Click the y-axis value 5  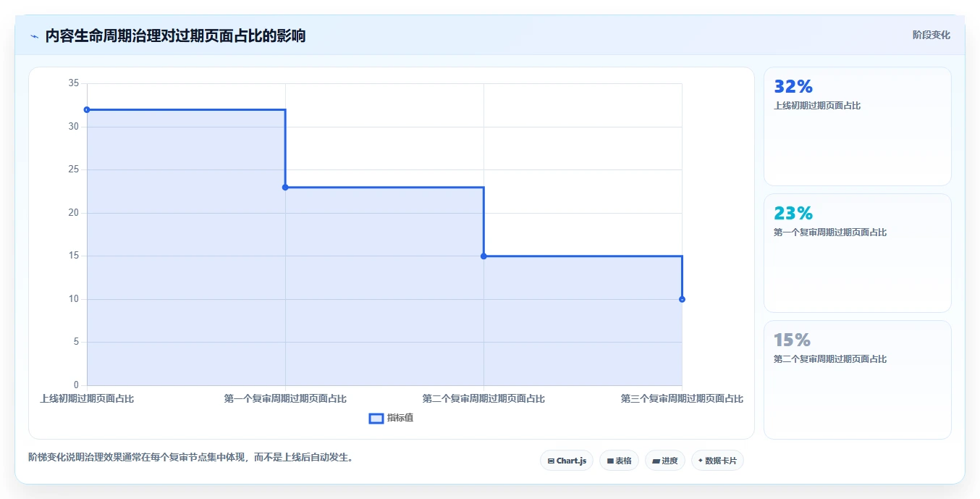click(76, 342)
